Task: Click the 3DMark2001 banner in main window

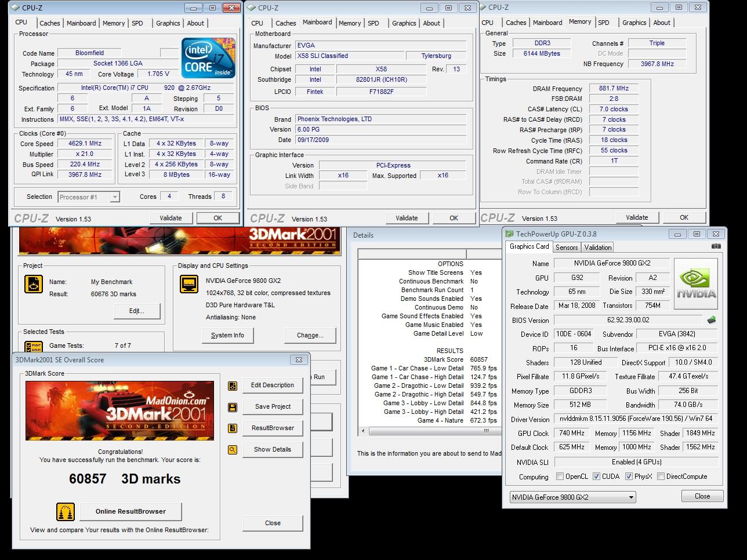Action: (179, 241)
